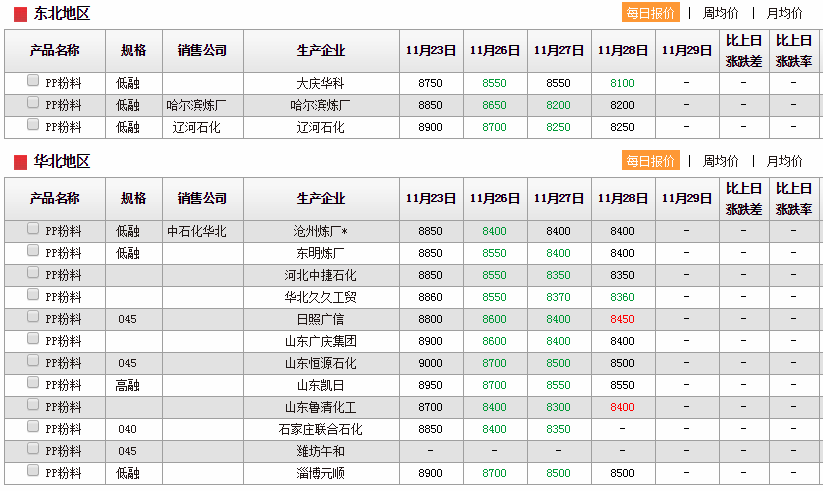Screen dimensions: 823x491
Task: Check the 日照广信 row checkbox
Action: click(x=33, y=317)
